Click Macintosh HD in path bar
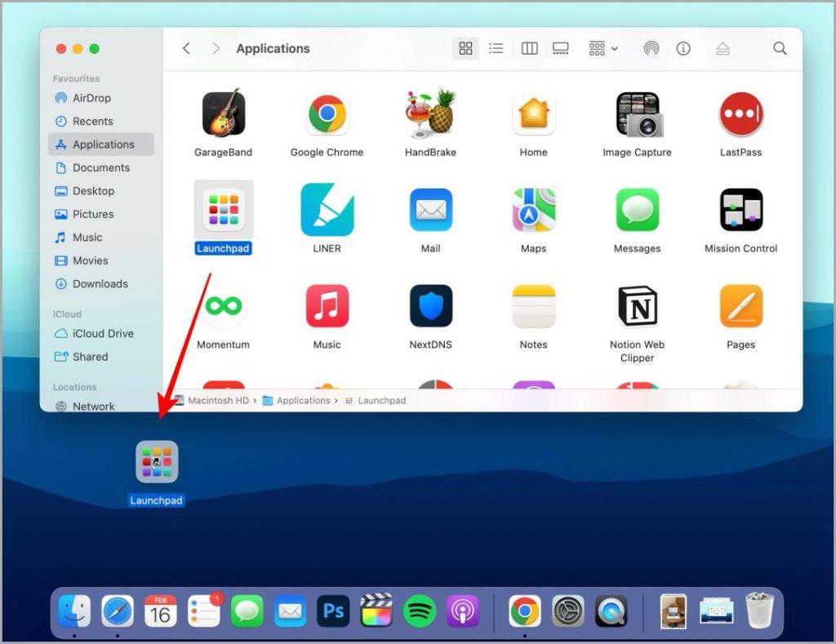Screen dimensions: 836x644 click(x=211, y=401)
